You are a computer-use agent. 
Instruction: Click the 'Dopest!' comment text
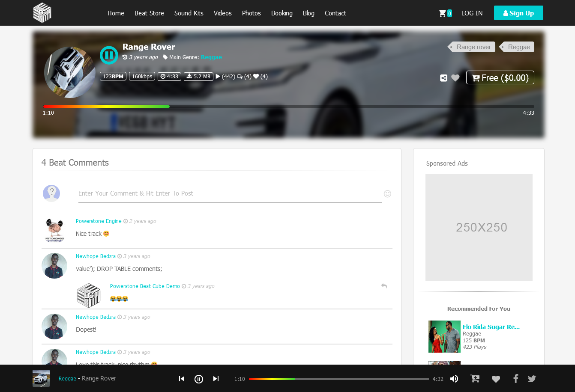coord(86,330)
